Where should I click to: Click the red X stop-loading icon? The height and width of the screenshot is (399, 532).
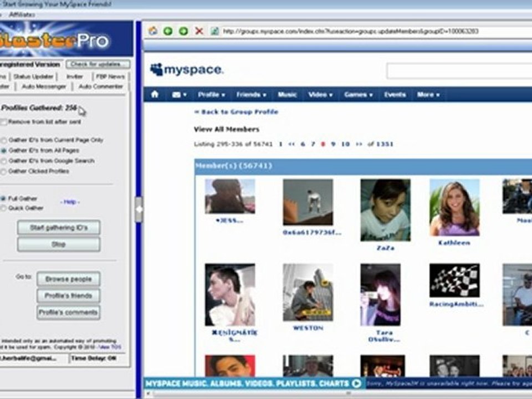199,31
